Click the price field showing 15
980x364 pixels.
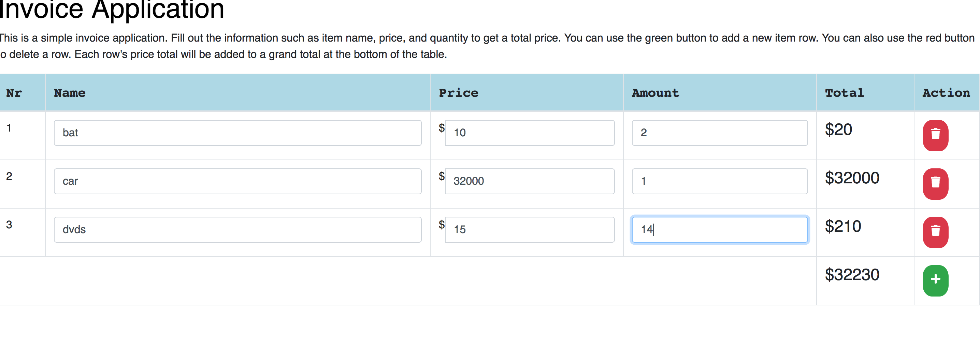point(529,229)
